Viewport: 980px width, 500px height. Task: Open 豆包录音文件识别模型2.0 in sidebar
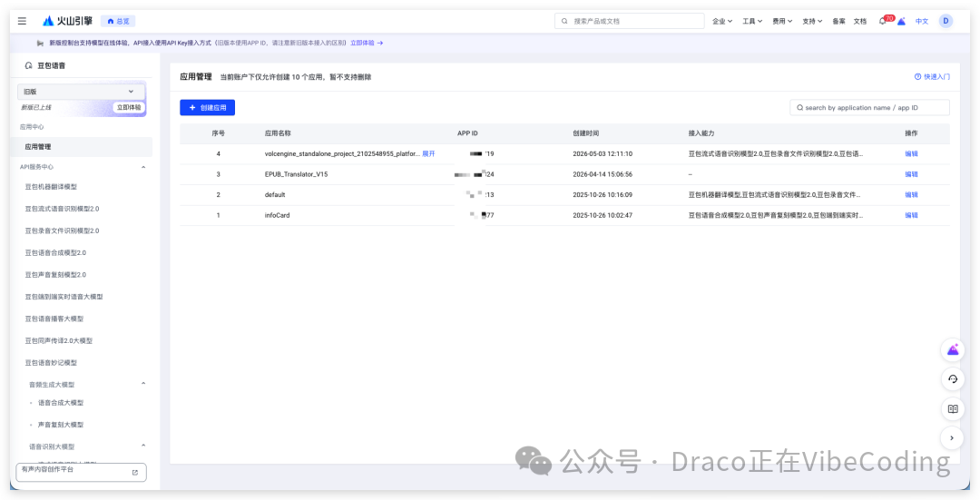(62, 230)
